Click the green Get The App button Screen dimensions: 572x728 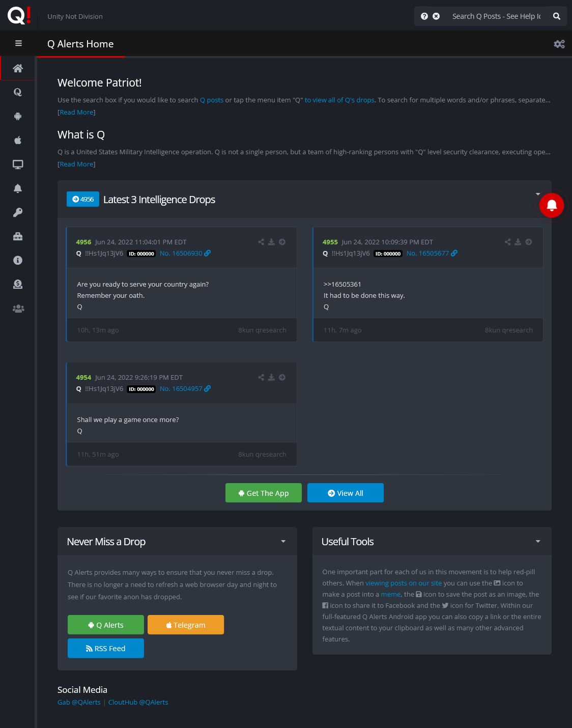pos(263,493)
